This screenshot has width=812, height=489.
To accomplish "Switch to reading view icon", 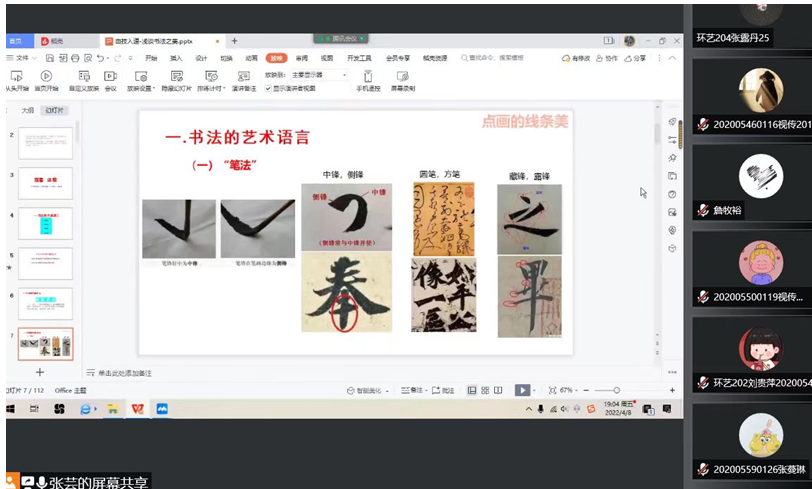I will pyautogui.click(x=498, y=391).
